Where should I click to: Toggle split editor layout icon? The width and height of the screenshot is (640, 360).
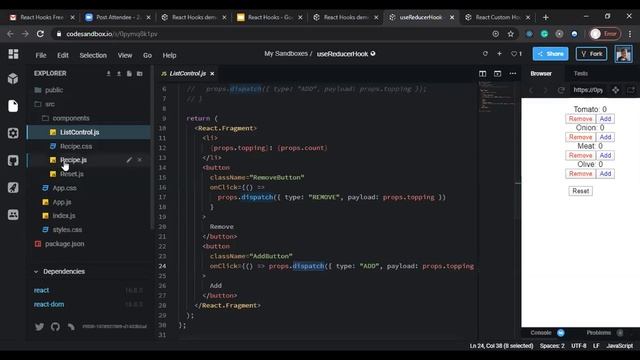(x=482, y=73)
